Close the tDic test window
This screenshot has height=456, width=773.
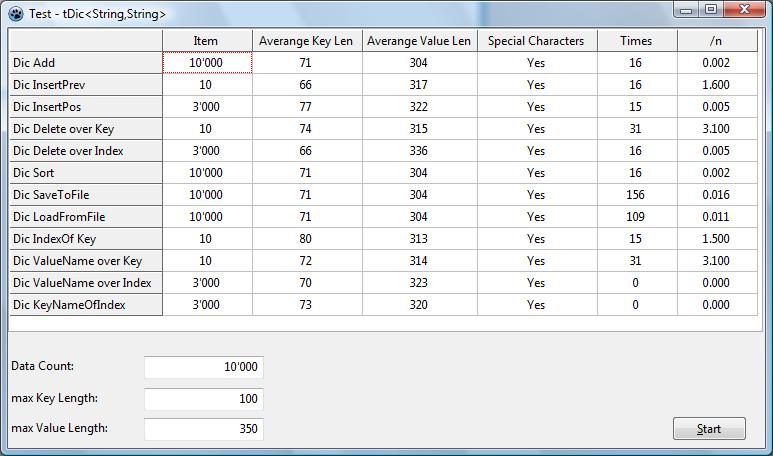pyautogui.click(x=744, y=10)
